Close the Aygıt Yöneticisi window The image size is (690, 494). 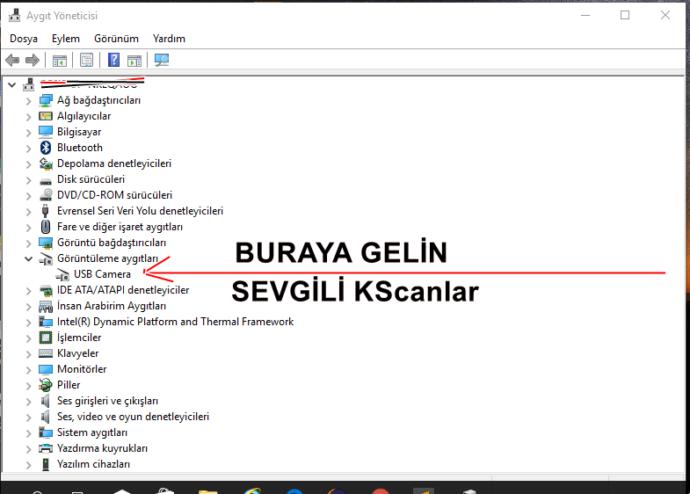tap(665, 15)
